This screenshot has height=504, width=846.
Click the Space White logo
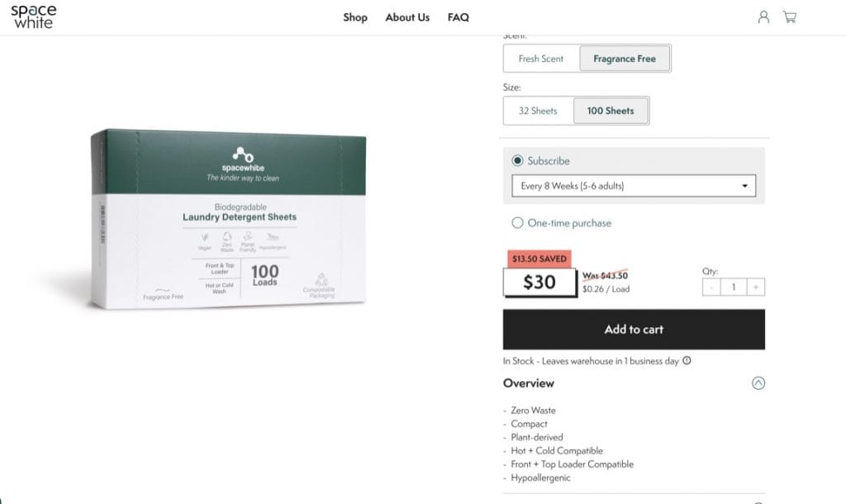coord(34,17)
